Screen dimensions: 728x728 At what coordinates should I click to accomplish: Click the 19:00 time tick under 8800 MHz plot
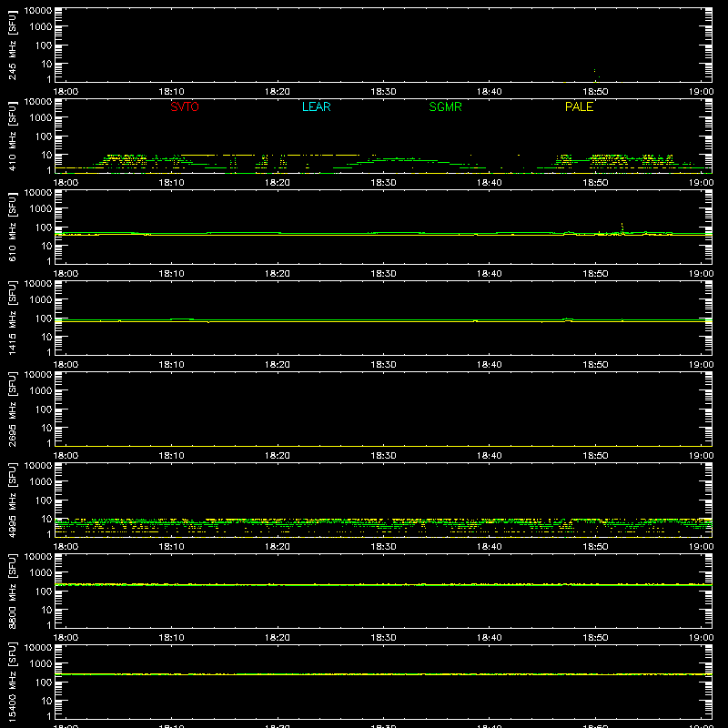point(701,638)
